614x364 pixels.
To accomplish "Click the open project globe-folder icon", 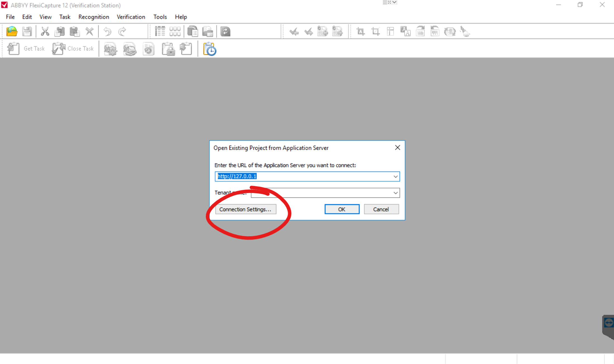I will [12, 32].
